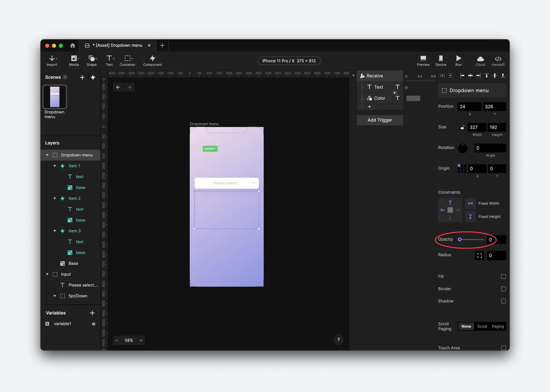550x392 pixels.
Task: Click the gray Color response bar in timeline
Action: (413, 99)
